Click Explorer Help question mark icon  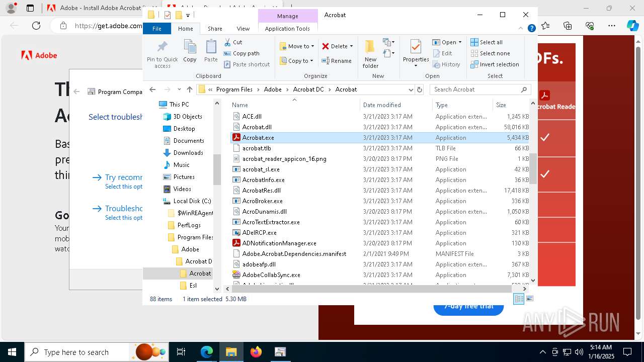531,29
